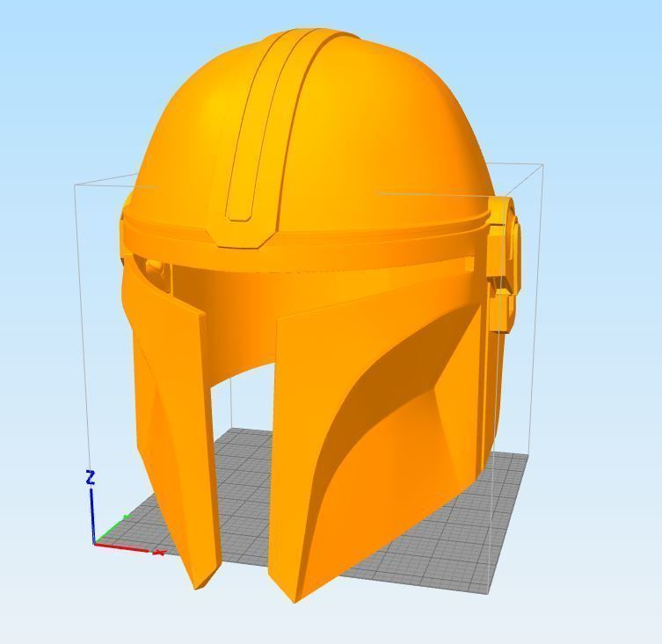This screenshot has width=662, height=644.
Task: Click the blue Z axis label
Action: (90, 478)
